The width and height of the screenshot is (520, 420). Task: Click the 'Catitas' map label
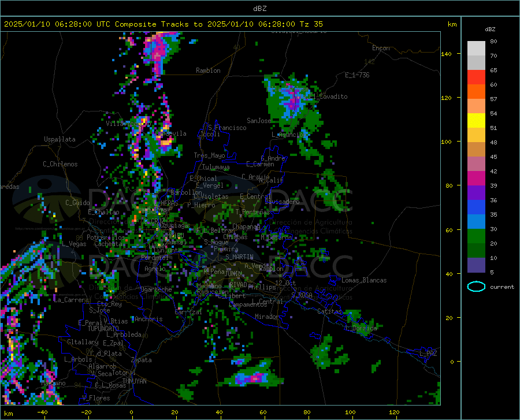(329, 311)
